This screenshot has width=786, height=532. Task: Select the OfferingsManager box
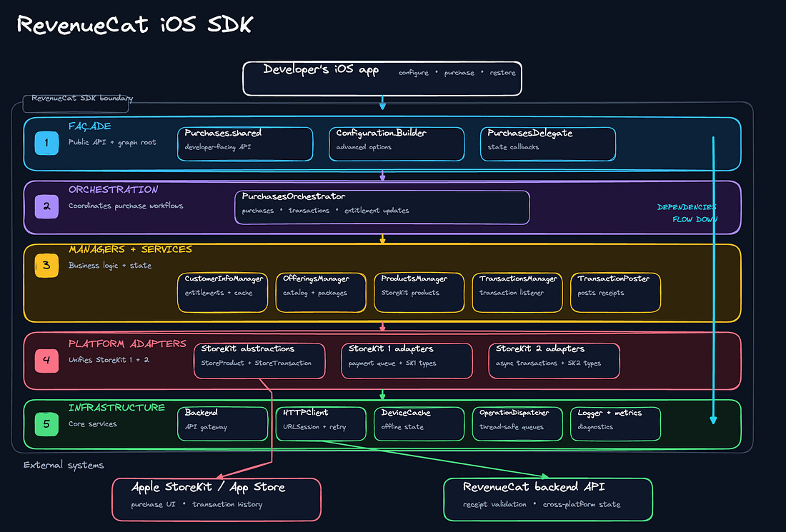(321, 293)
